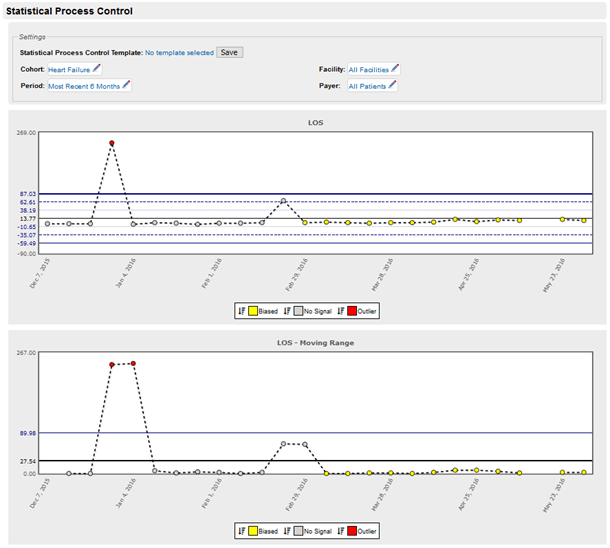Click the 'May 23, 2016' label under Moving Range chart
Screen dimensions: 610x548
554,495
